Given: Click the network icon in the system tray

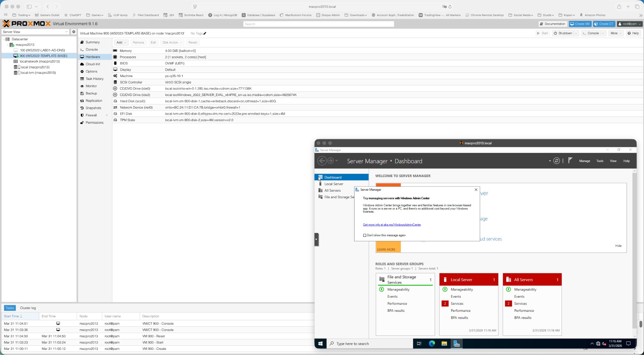Looking at the screenshot, I should click(x=598, y=343).
